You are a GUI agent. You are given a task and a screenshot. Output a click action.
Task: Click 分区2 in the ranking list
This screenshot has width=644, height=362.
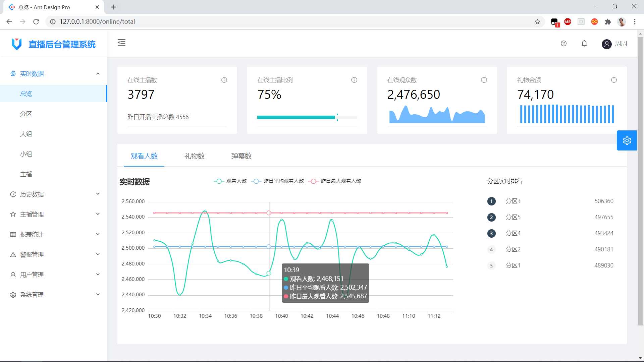pos(513,249)
